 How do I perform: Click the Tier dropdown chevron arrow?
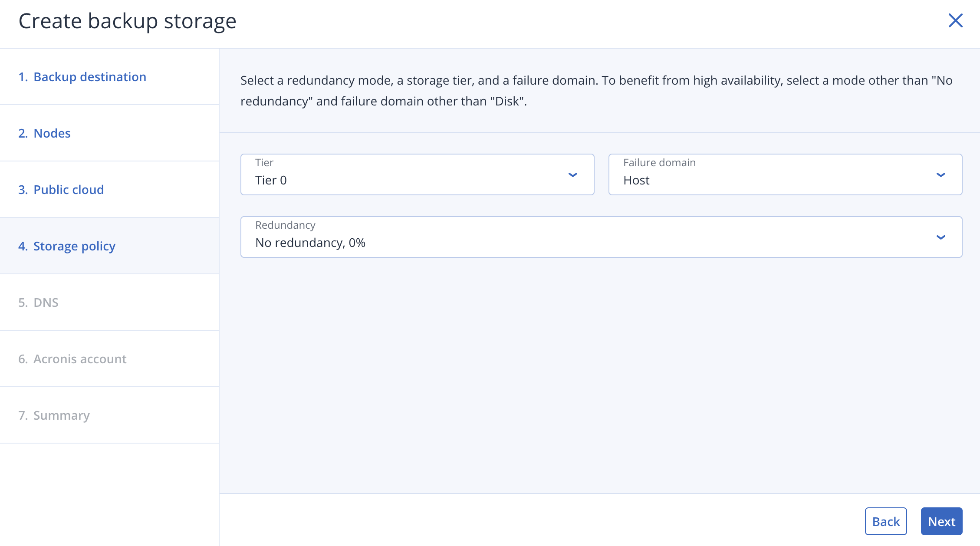[x=572, y=175]
